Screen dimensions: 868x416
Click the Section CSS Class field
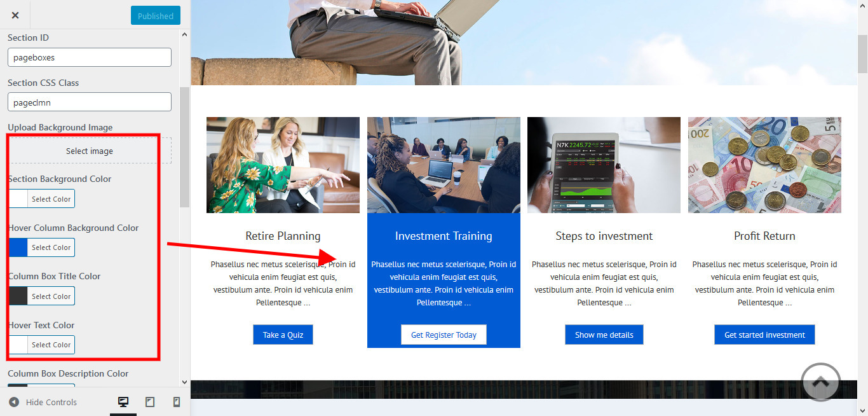click(90, 102)
